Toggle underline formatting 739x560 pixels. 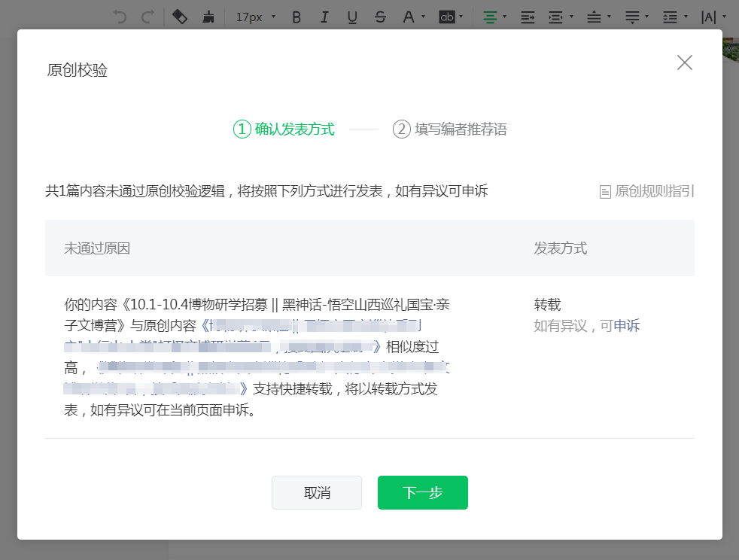tap(352, 17)
